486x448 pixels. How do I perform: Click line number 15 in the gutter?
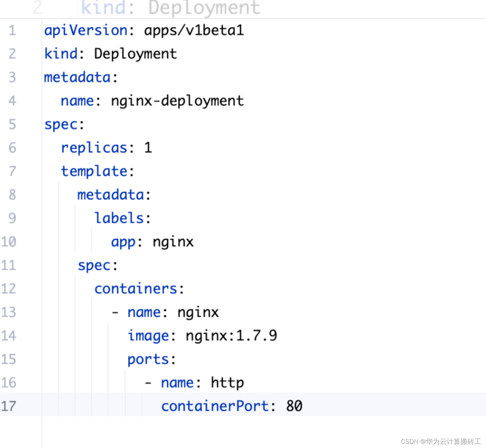pyautogui.click(x=9, y=359)
